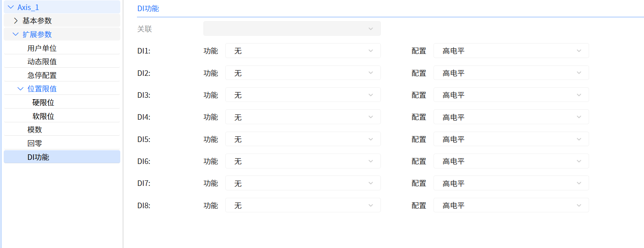The height and width of the screenshot is (248, 644).
Task: Collapse the 位置限值 tree node
Action: pos(20,89)
